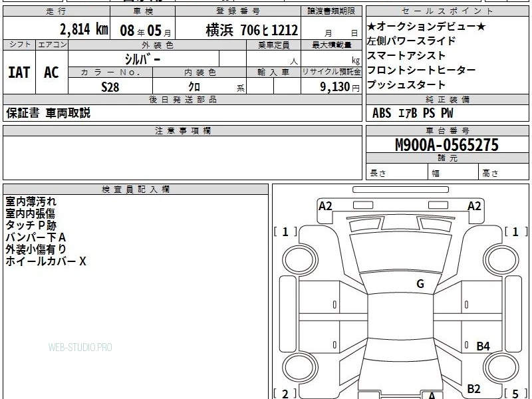532x399 pixels.
Task: Click the 登録番号 header
Action: click(238, 11)
